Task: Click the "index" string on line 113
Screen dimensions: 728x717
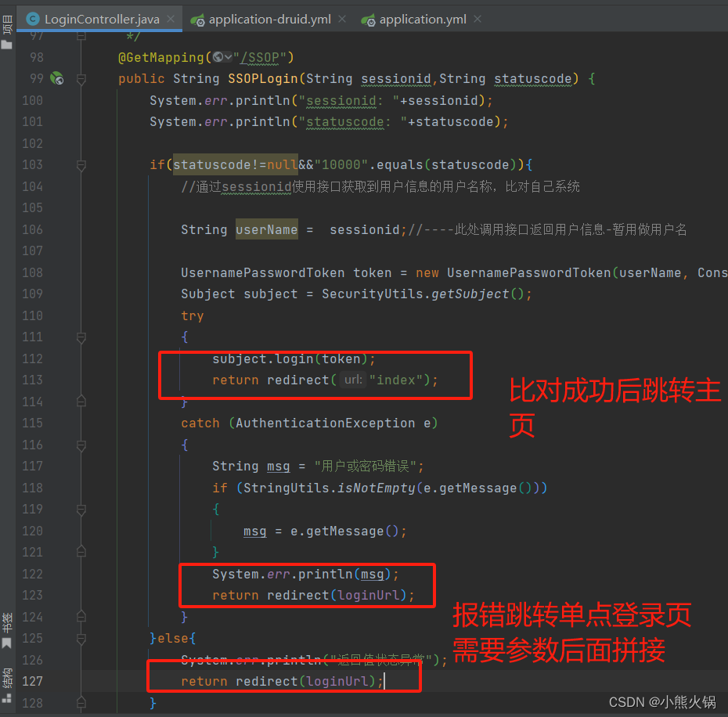Action: point(395,380)
